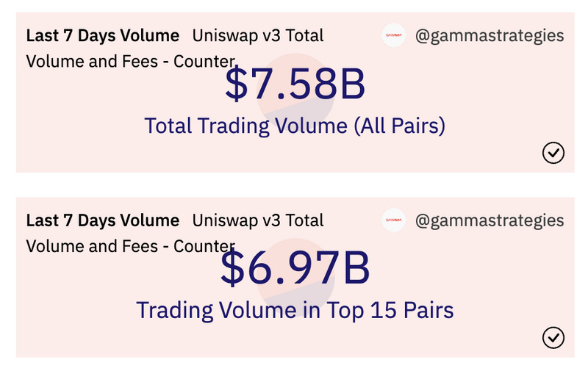Open the Uniswap v3 query link in the first card
Image resolution: width=588 pixels, height=371 pixels.
point(257,35)
